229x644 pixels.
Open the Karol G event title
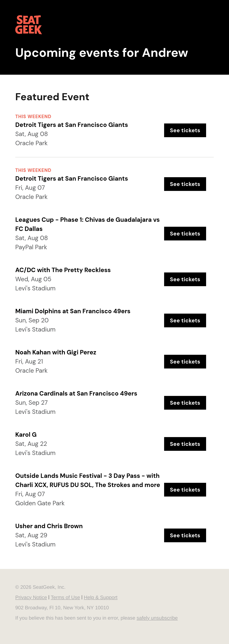tap(26, 434)
